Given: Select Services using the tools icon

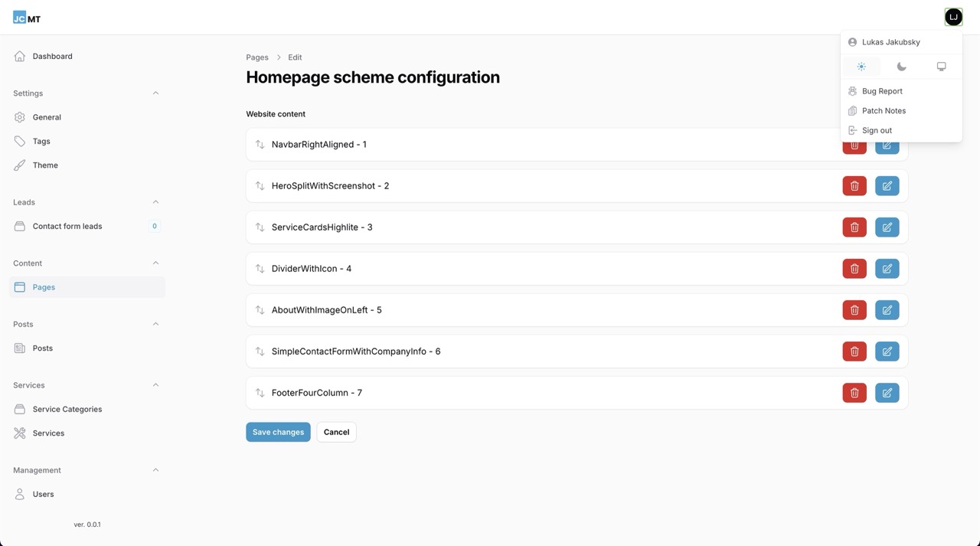Looking at the screenshot, I should point(18,433).
